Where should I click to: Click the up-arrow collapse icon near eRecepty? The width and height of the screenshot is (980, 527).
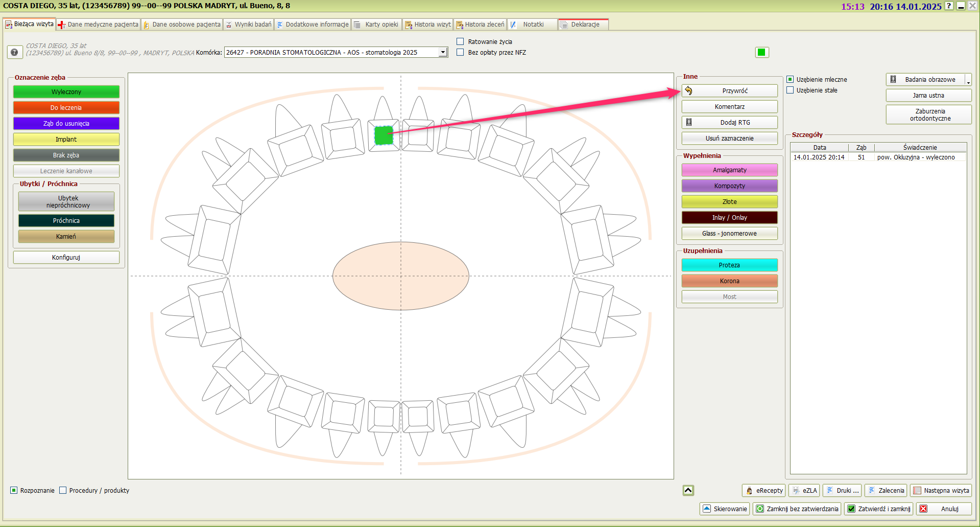(688, 490)
